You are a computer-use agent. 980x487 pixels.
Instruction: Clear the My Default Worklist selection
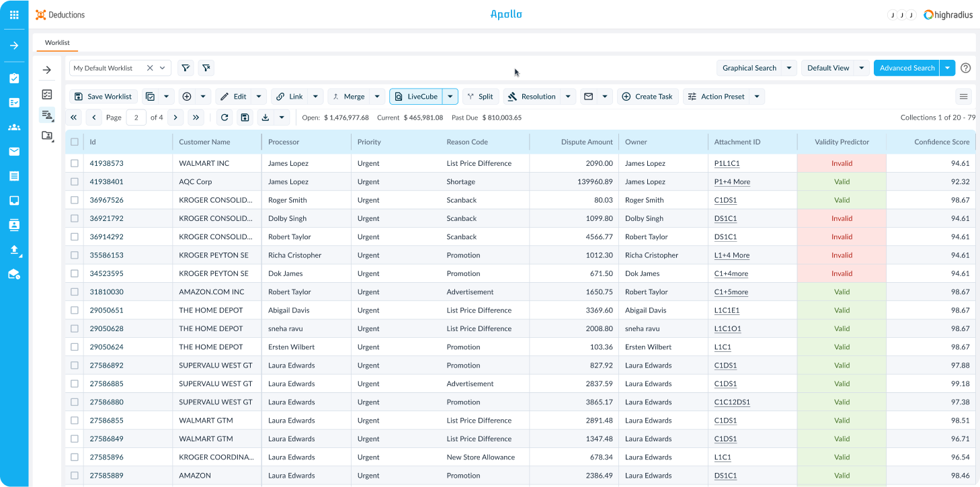coord(150,68)
